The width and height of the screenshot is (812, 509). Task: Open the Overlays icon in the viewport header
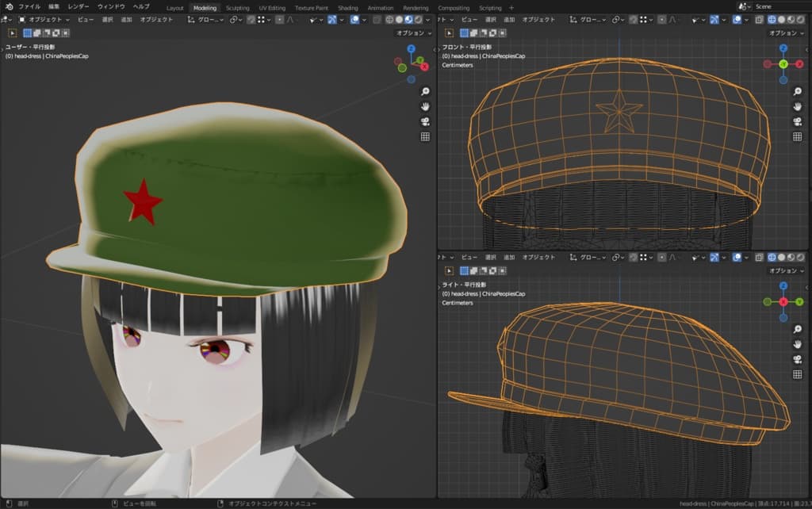click(x=354, y=19)
